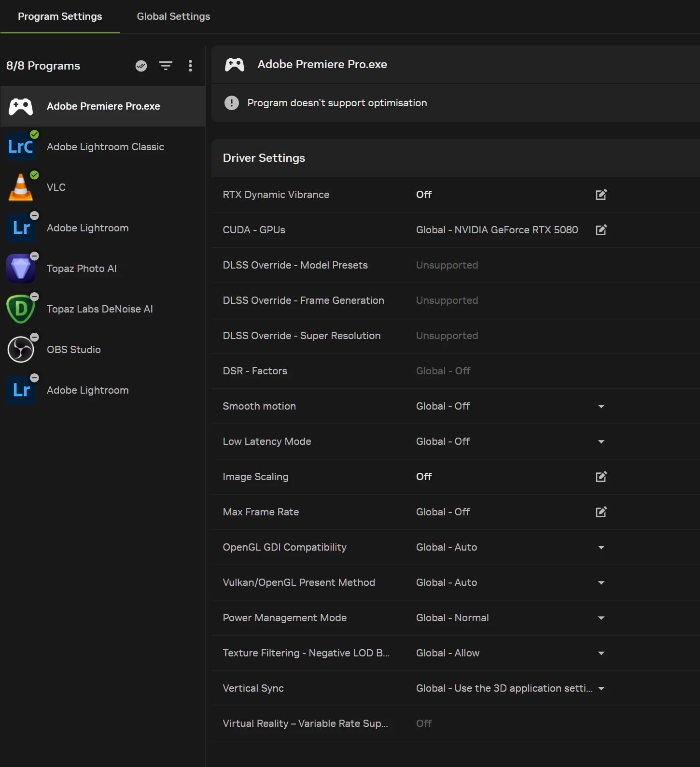Click the 8/8 Programs heading
700x767 pixels.
pos(43,66)
